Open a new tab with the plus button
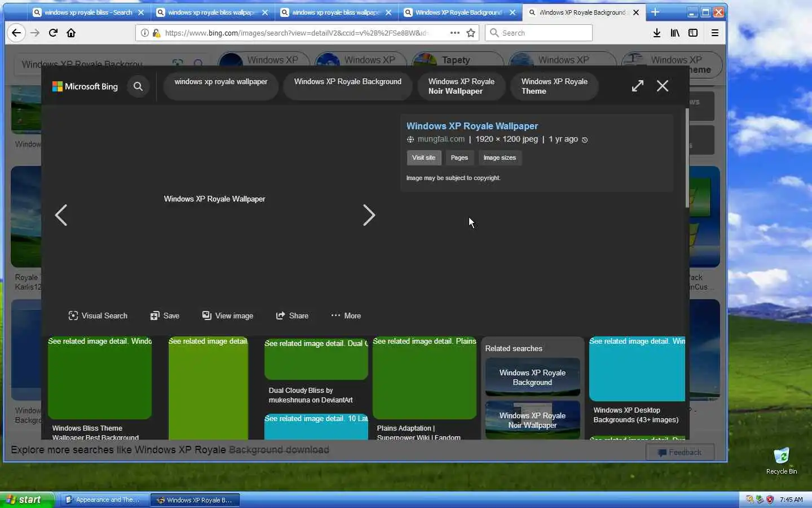812x508 pixels. pos(655,12)
